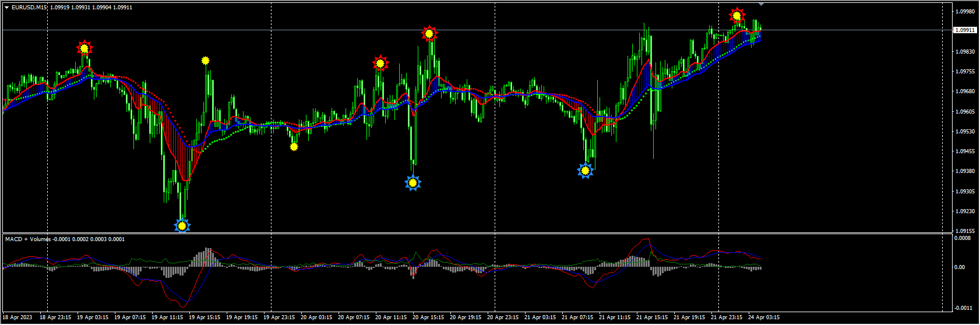
Task: Click the 19 Apr 11:15 time label
Action: coord(167,317)
